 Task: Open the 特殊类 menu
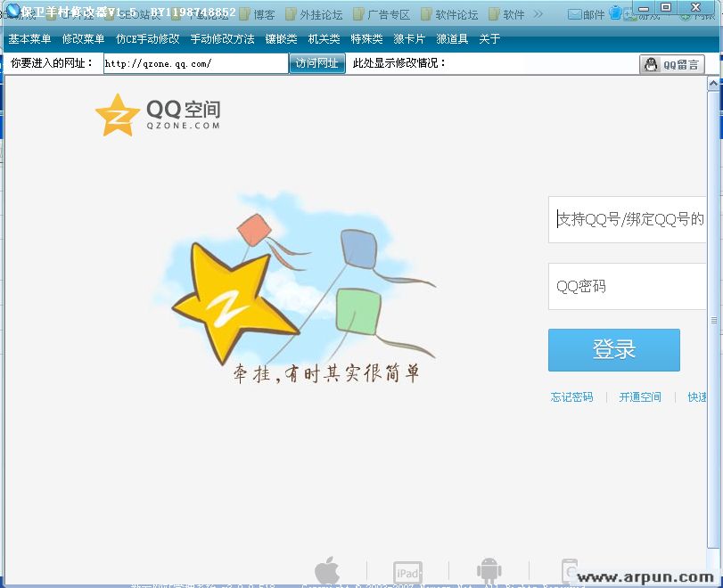click(x=366, y=39)
